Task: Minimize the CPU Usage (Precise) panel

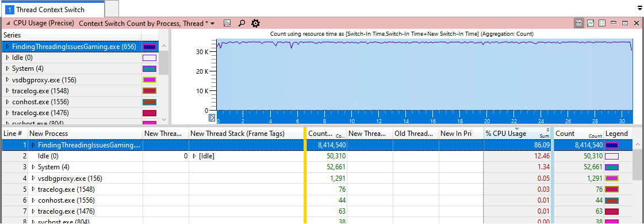Action: click(614, 24)
